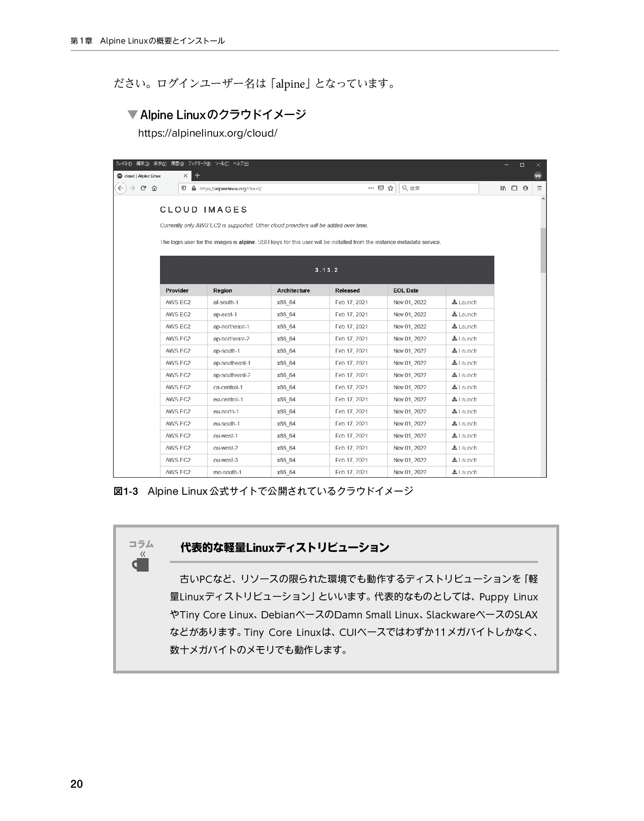Open Firefox account icon
Viewport: 644px width, 821px height.
tap(525, 188)
